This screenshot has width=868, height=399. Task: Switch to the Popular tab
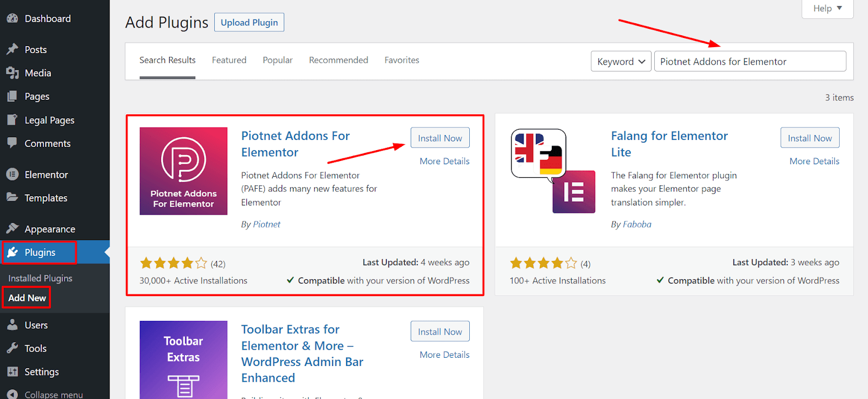278,60
